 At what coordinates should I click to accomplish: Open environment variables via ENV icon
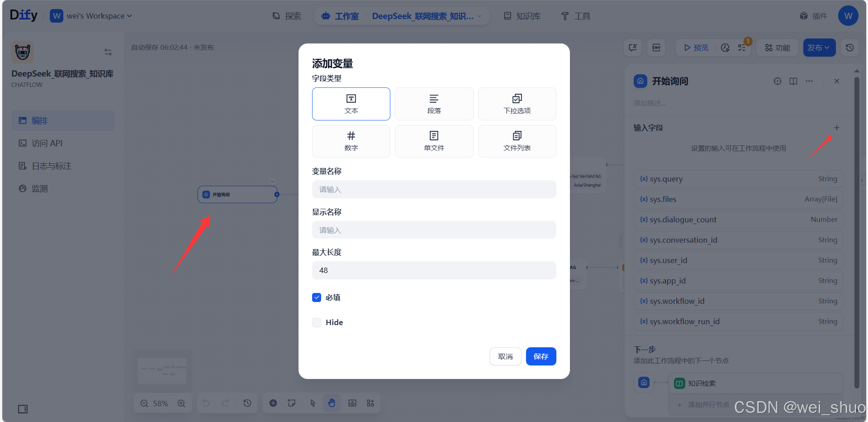click(656, 48)
